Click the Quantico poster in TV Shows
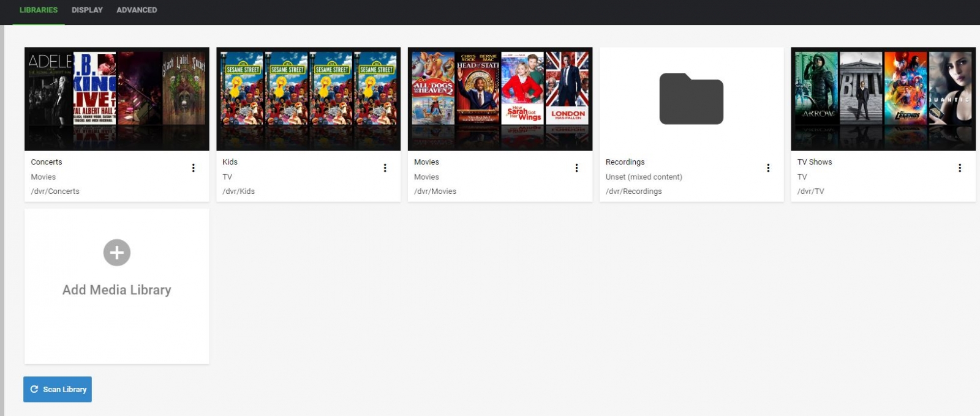The width and height of the screenshot is (980, 416). point(951,89)
